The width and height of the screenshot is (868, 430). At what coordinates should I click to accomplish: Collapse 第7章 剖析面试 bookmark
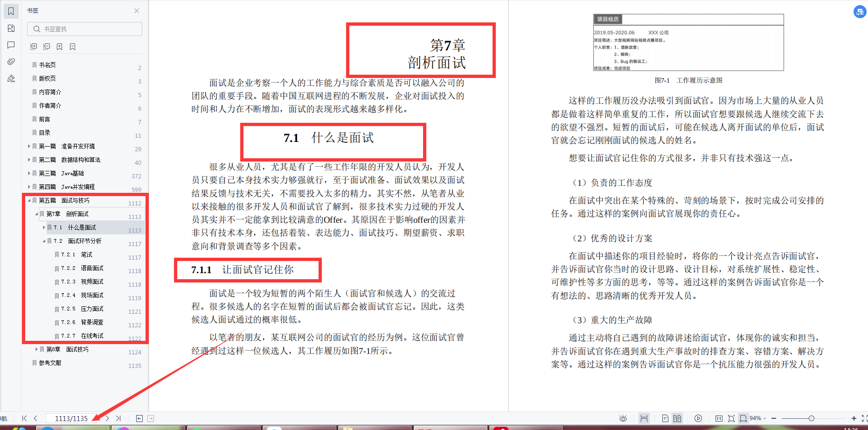(36, 214)
